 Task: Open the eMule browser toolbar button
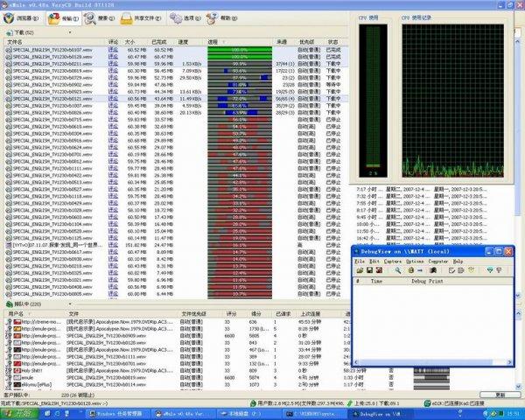[x=24, y=17]
